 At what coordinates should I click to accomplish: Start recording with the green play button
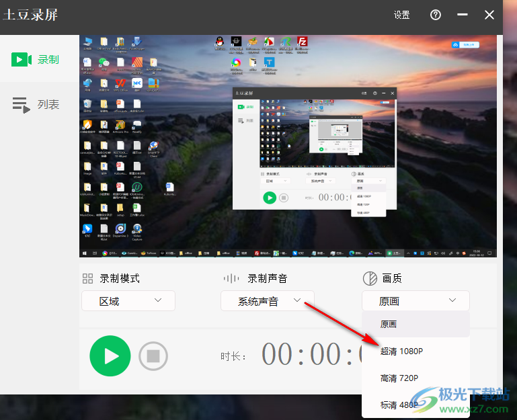(x=110, y=356)
